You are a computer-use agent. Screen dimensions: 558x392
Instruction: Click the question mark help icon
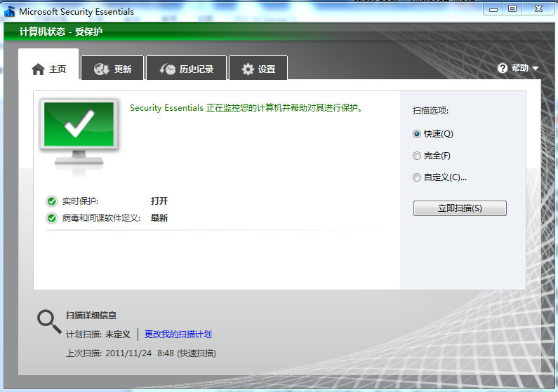coord(503,68)
